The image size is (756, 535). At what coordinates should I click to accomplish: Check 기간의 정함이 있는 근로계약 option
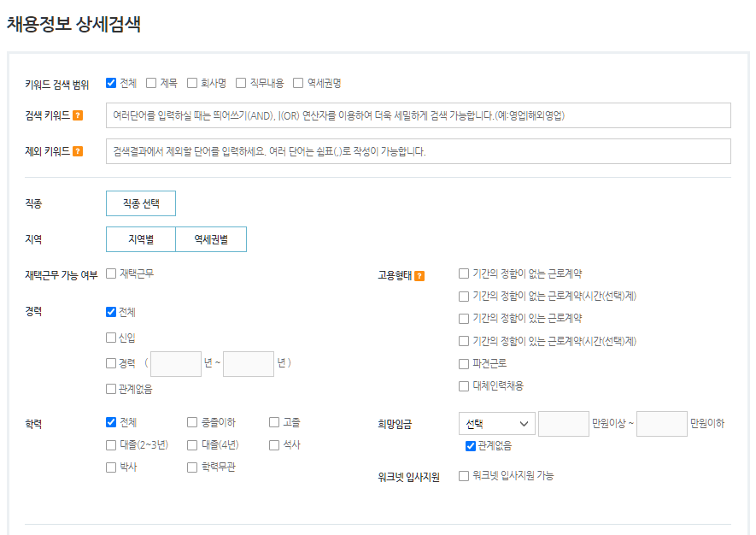tap(464, 319)
